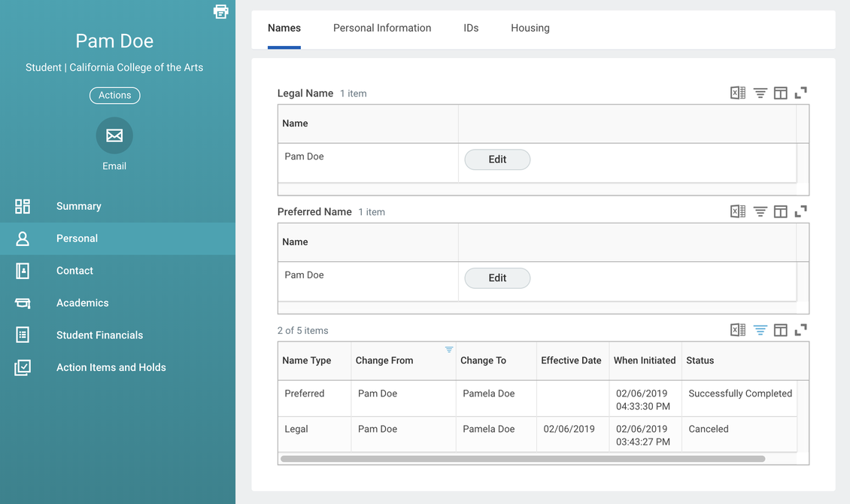Click the Effective Date column header

(x=572, y=360)
